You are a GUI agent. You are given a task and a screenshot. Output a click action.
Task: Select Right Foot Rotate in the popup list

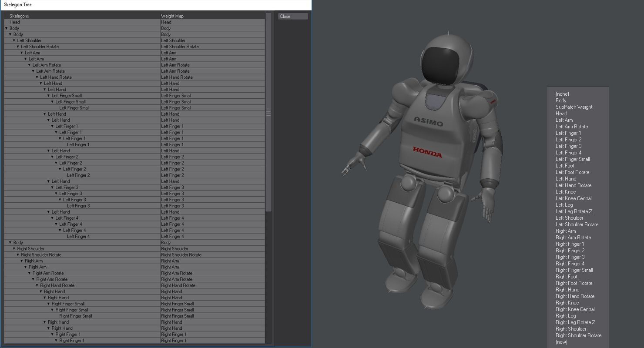574,283
